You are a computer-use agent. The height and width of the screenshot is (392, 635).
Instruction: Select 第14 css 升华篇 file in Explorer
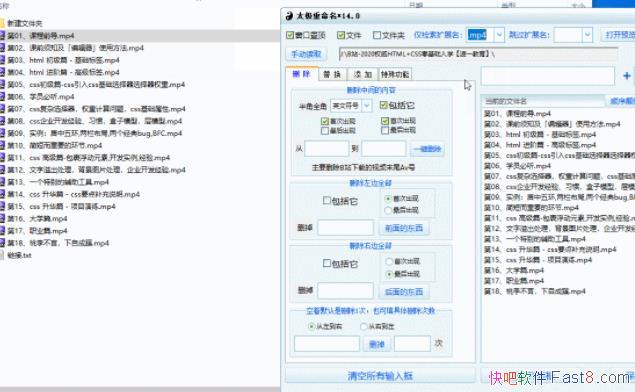click(x=73, y=194)
